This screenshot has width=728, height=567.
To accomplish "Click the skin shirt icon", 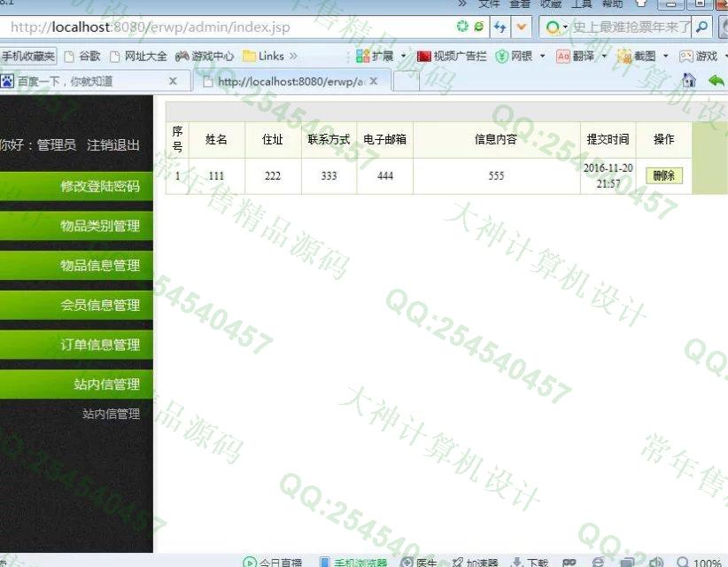I will [x=640, y=4].
